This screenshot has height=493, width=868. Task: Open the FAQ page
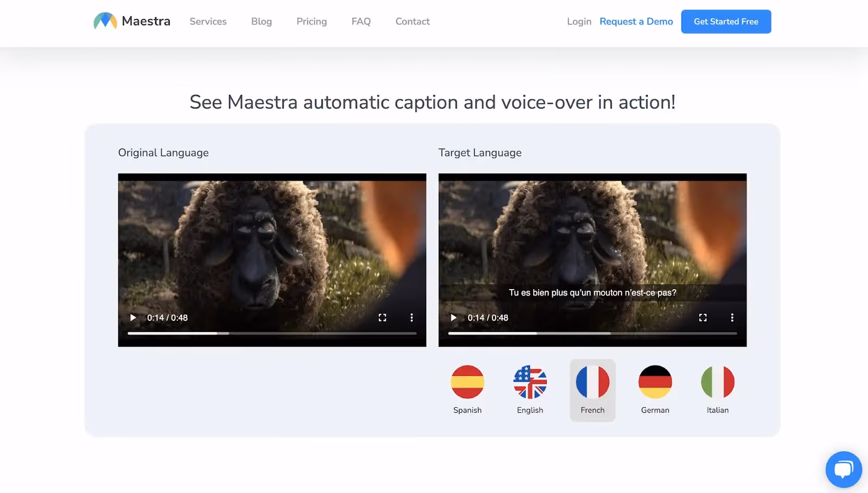361,22
